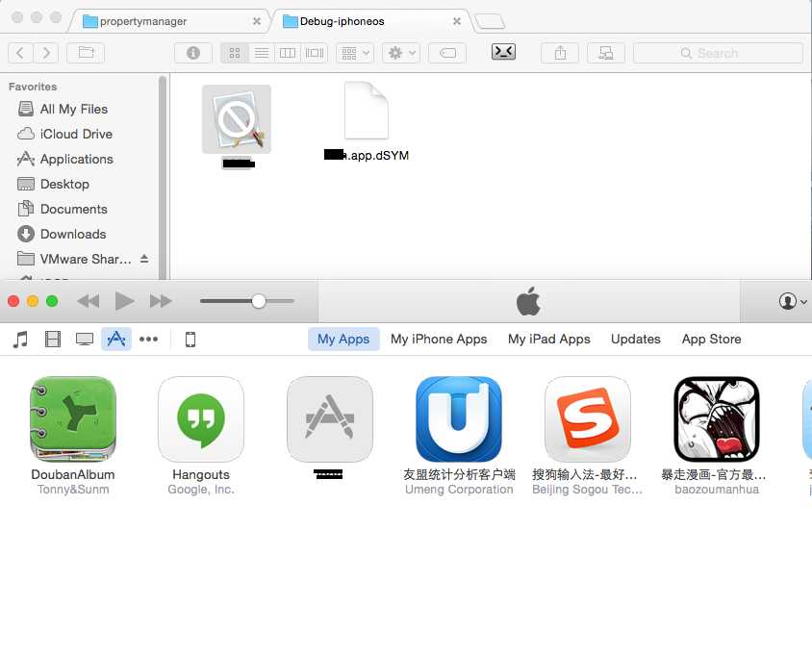The height and width of the screenshot is (656, 812).
Task: Click the Finder sidebar scrollbar
Action: pyautogui.click(x=163, y=176)
